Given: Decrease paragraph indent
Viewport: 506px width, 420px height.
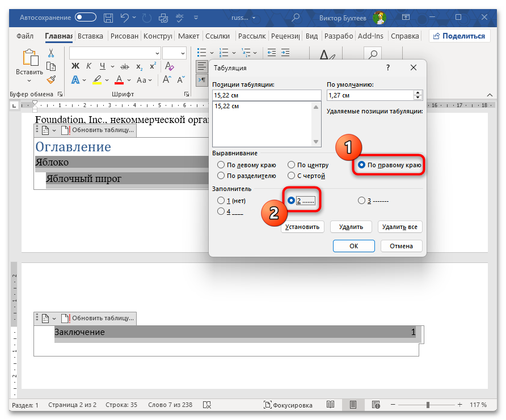Looking at the screenshot, I should click(272, 53).
